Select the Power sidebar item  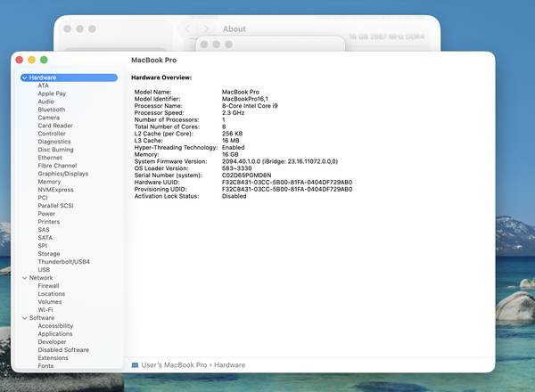coord(46,214)
